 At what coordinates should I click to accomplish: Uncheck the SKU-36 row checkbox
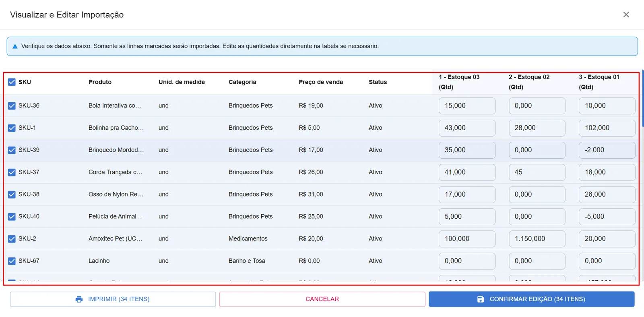12,106
